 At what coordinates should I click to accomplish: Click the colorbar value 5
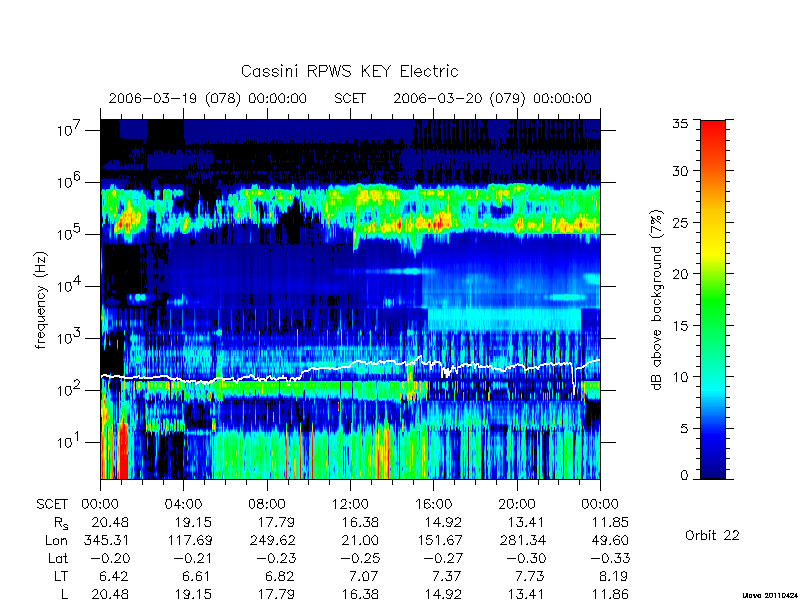(684, 428)
